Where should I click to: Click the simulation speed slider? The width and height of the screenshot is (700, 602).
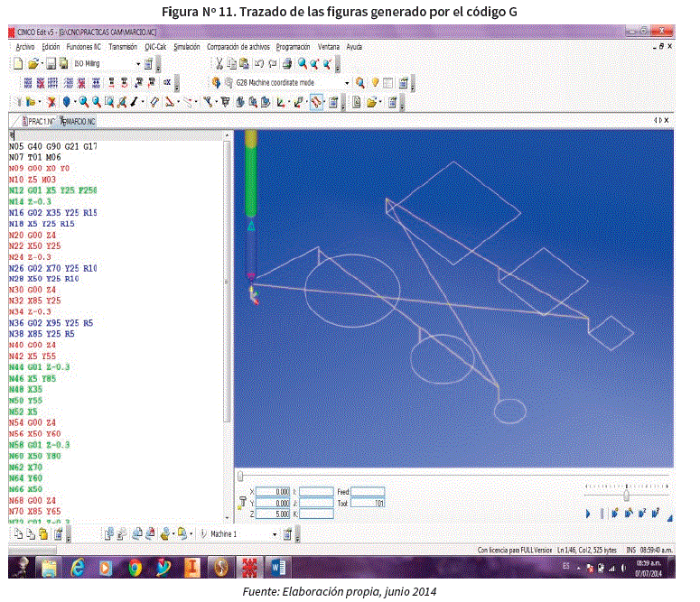coord(626,495)
